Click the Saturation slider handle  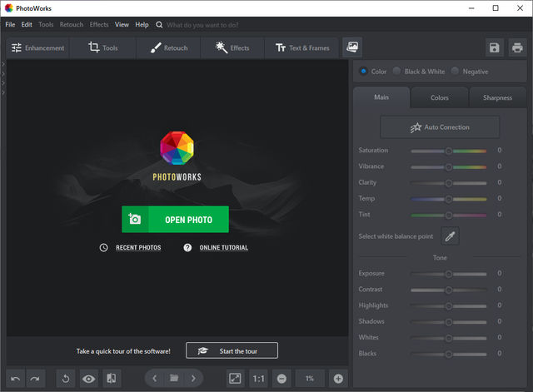pos(448,151)
